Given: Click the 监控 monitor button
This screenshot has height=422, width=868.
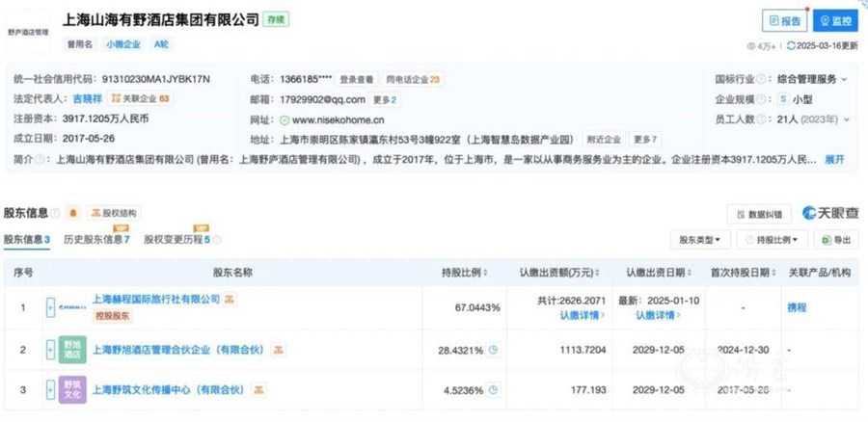Looking at the screenshot, I should 835,21.
